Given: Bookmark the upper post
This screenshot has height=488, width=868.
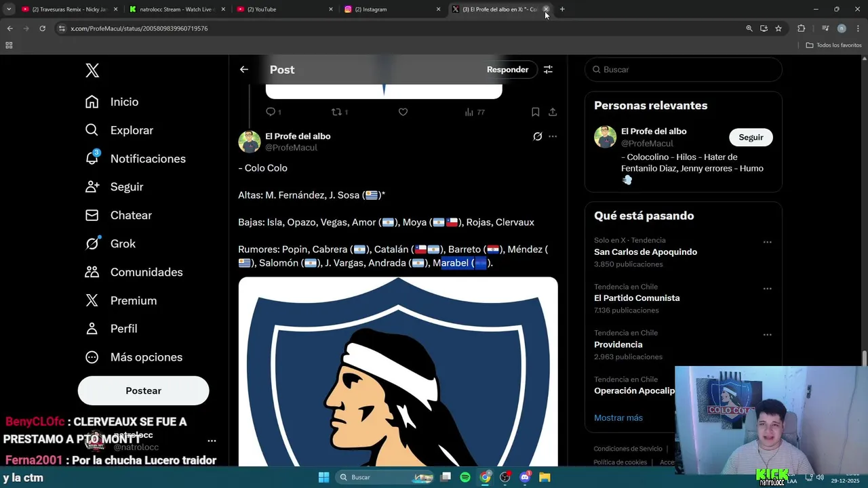Looking at the screenshot, I should pos(535,112).
